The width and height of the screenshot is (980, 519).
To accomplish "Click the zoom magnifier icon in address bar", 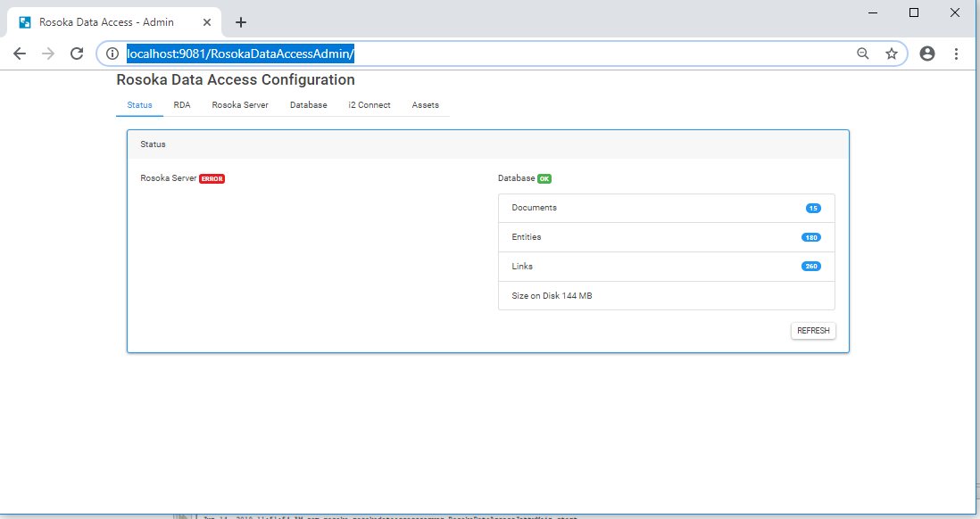I will point(862,54).
